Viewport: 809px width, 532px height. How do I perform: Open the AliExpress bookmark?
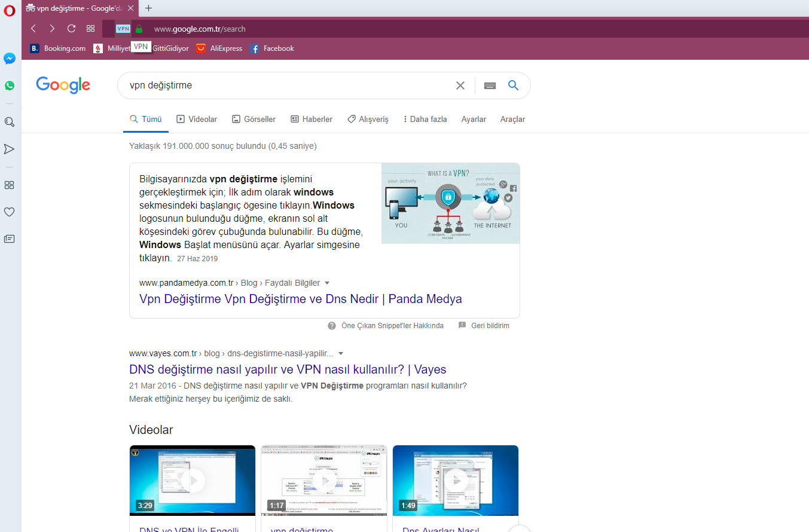tap(219, 48)
